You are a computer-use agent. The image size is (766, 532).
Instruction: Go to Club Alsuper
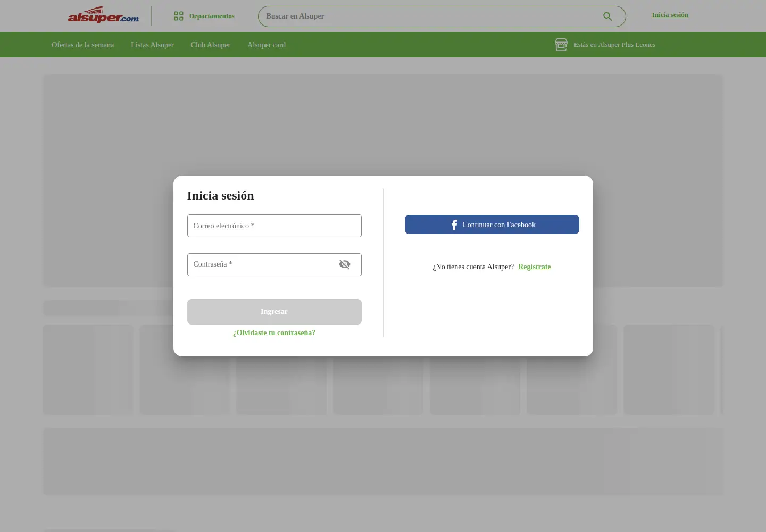[x=211, y=45]
